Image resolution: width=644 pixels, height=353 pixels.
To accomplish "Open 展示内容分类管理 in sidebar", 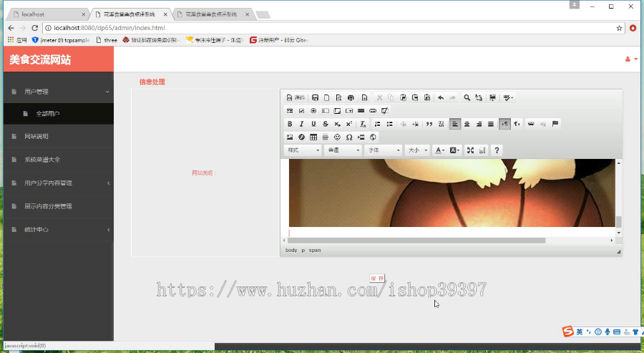I will [59, 206].
